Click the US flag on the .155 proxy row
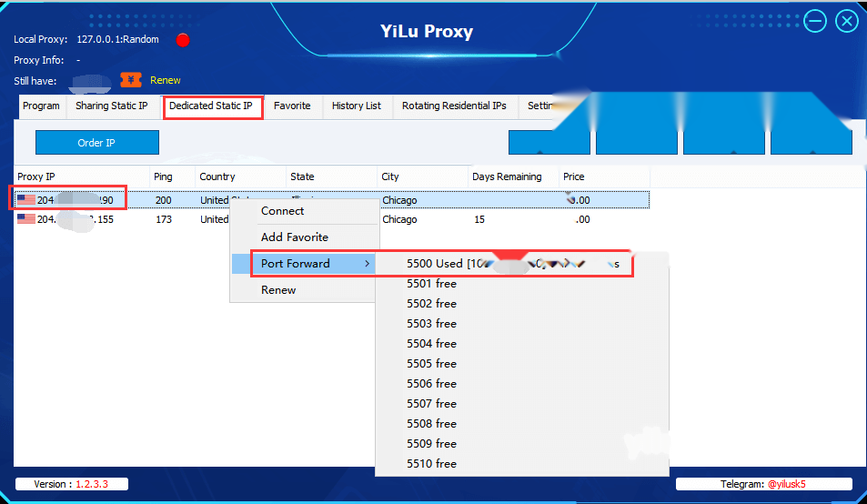 pyautogui.click(x=26, y=219)
